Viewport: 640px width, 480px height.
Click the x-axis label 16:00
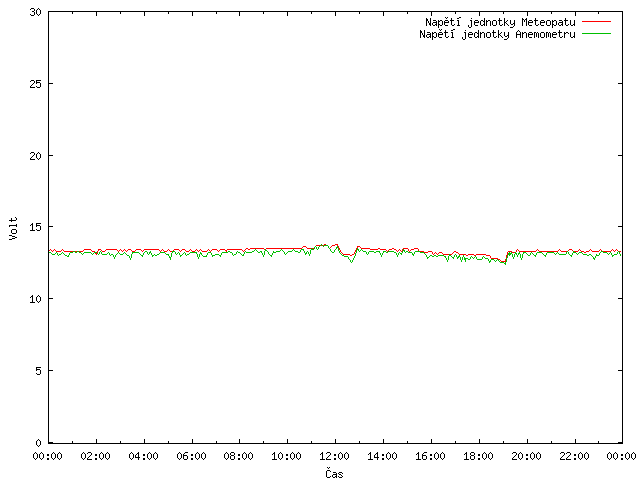pos(430,456)
